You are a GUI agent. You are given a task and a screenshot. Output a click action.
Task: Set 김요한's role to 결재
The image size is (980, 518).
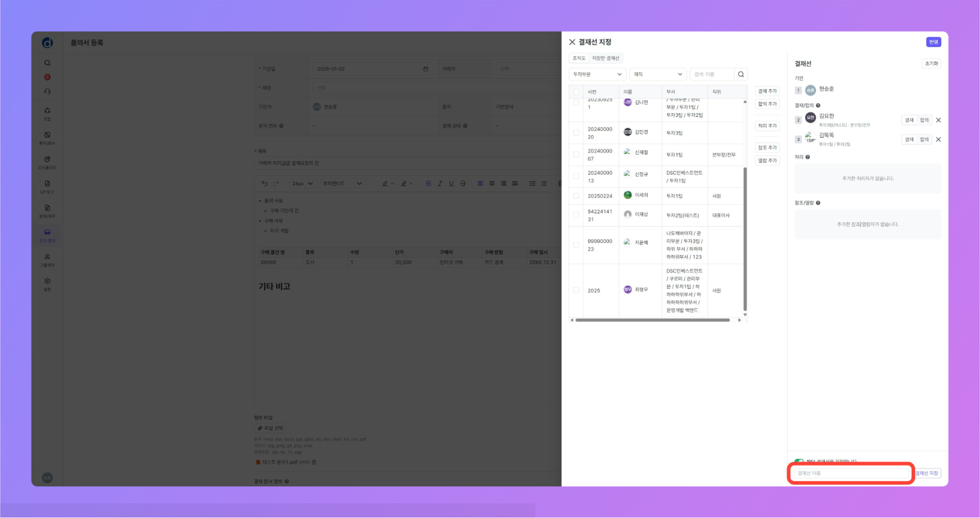[x=910, y=120]
